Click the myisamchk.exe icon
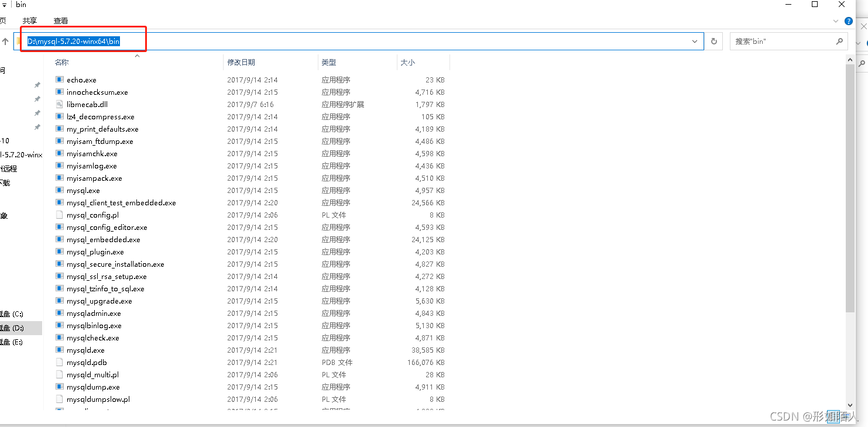This screenshot has width=868, height=427. point(59,153)
